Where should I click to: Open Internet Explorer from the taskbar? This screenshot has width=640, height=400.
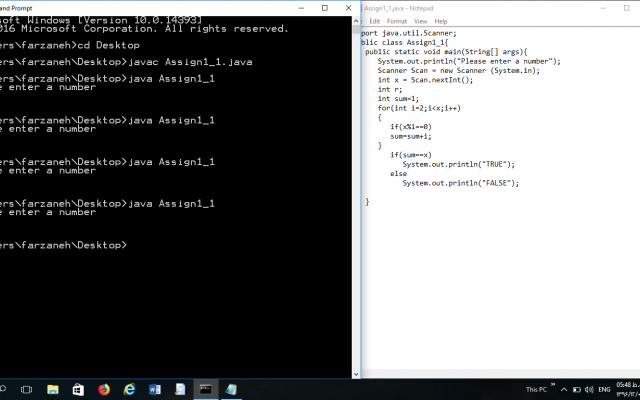click(129, 389)
